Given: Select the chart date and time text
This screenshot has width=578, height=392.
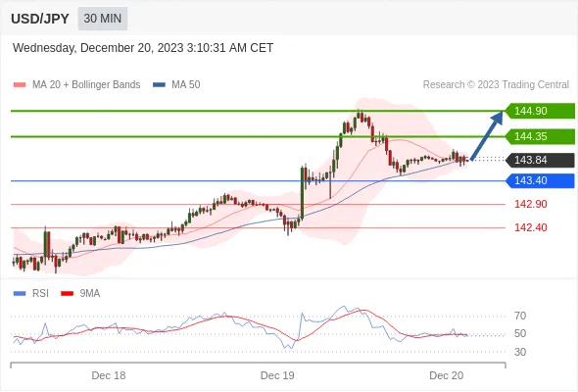Looking at the screenshot, I should coord(143,48).
